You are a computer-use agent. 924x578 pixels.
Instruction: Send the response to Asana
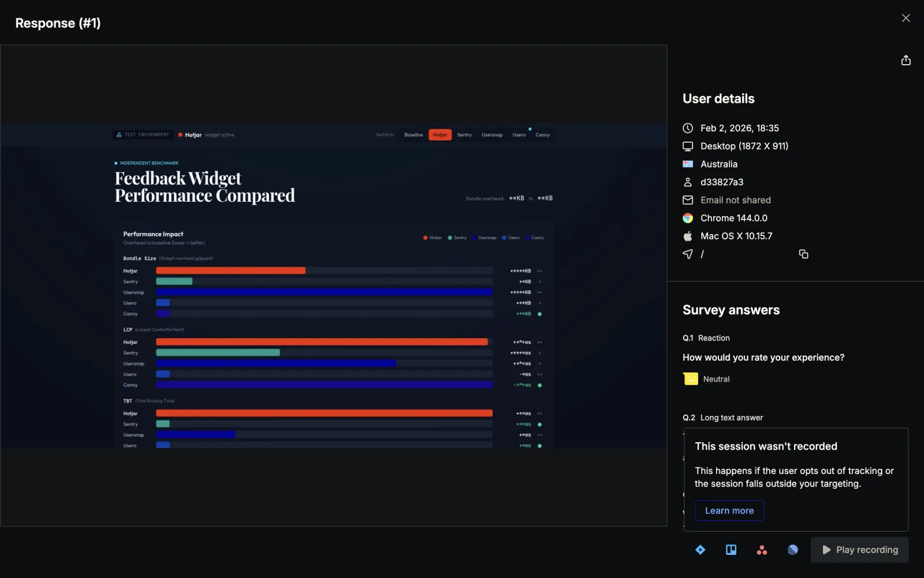point(762,550)
